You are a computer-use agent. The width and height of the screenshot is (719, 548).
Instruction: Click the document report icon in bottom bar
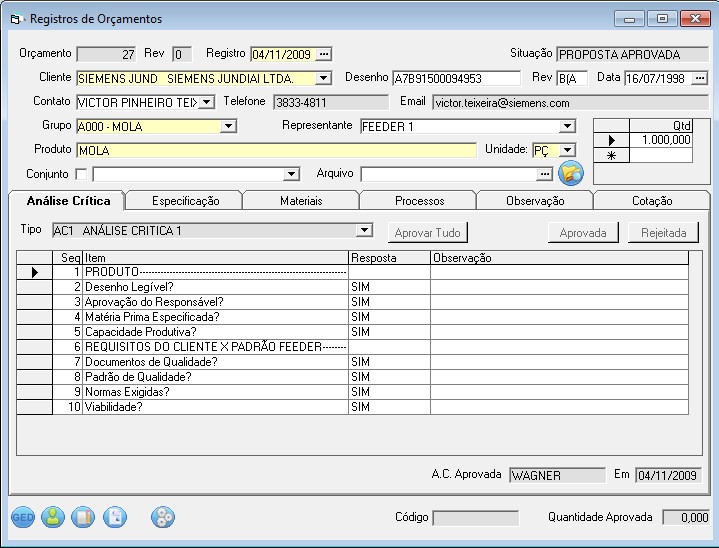(x=115, y=517)
